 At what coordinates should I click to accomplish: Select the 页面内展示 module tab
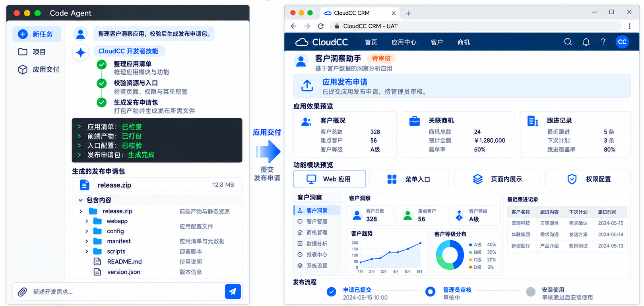(x=497, y=179)
